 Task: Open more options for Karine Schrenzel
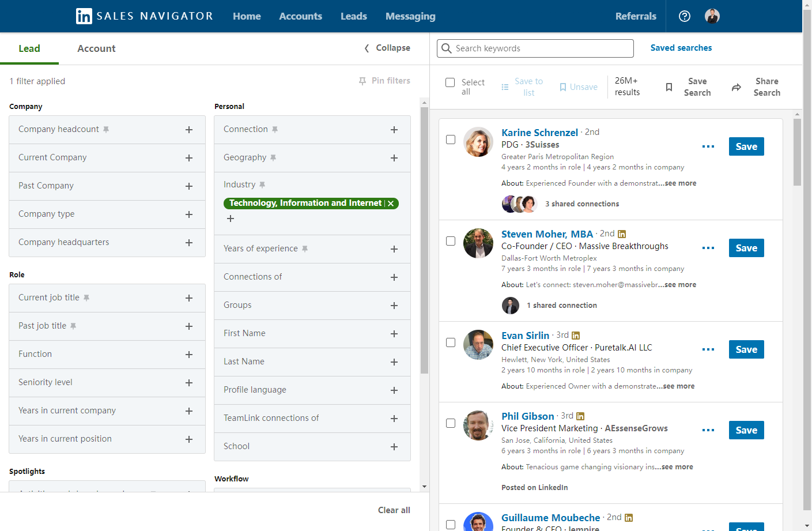tap(708, 146)
